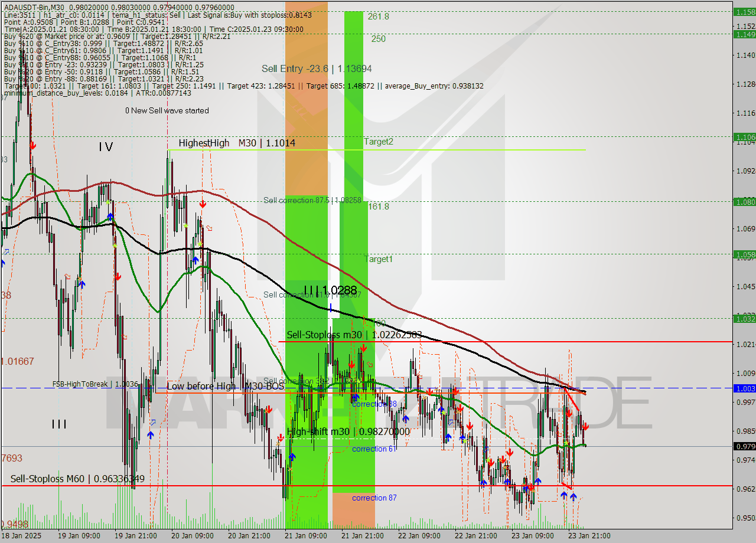Click the 1.140 price axis value
Screen dimensions: 756x543
745,55
